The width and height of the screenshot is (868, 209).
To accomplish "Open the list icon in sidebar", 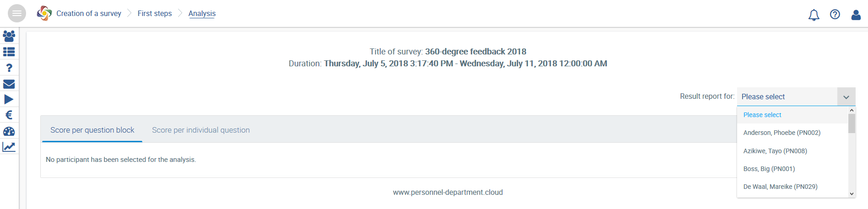I will (x=9, y=52).
